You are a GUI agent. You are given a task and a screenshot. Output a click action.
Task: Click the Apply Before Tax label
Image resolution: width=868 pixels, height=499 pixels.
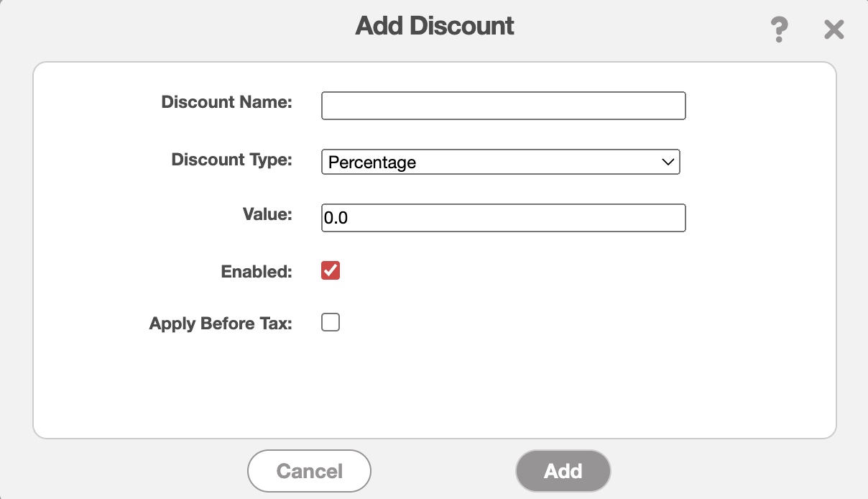tap(221, 324)
